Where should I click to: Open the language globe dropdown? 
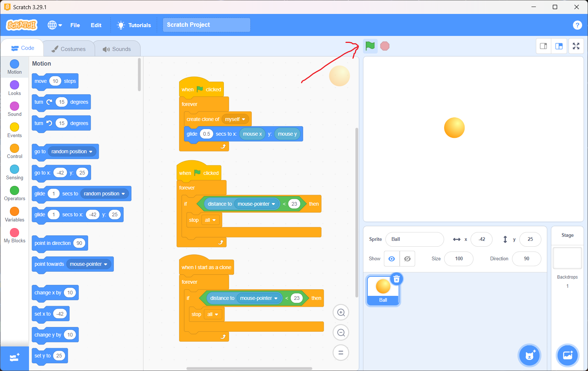[55, 25]
